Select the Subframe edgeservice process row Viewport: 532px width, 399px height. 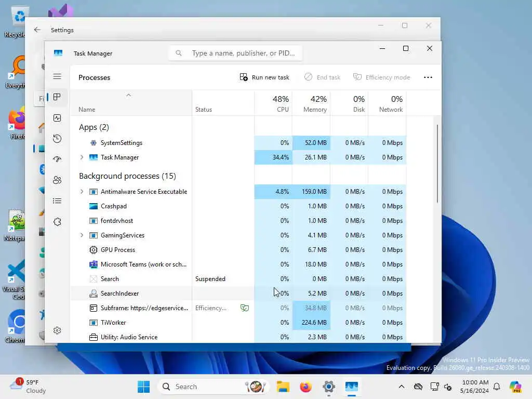[x=239, y=308]
